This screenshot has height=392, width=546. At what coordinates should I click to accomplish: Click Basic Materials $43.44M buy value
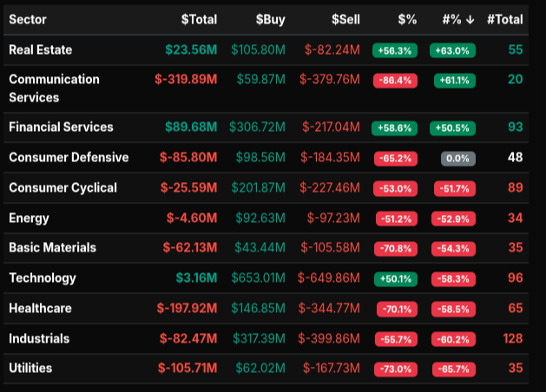click(x=258, y=248)
